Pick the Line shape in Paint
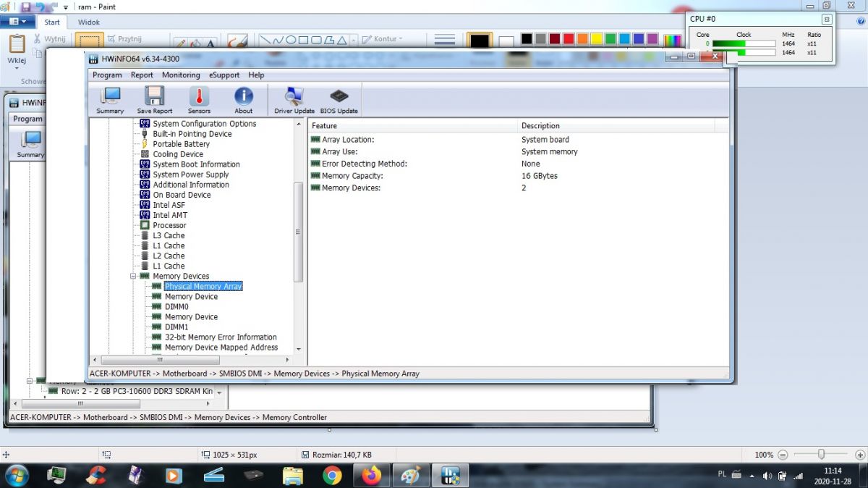The width and height of the screenshot is (868, 488). [x=265, y=40]
